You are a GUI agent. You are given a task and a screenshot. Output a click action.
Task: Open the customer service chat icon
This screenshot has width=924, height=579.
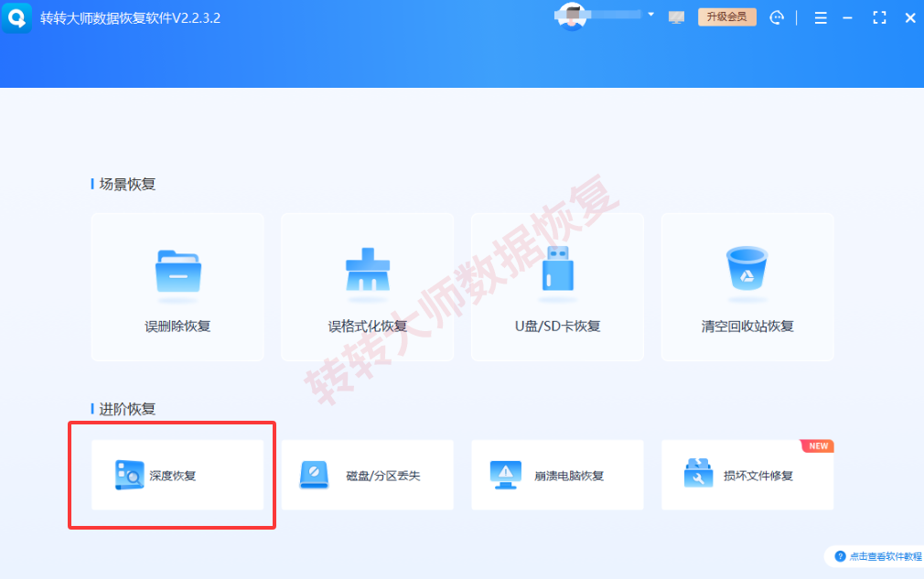point(777,17)
